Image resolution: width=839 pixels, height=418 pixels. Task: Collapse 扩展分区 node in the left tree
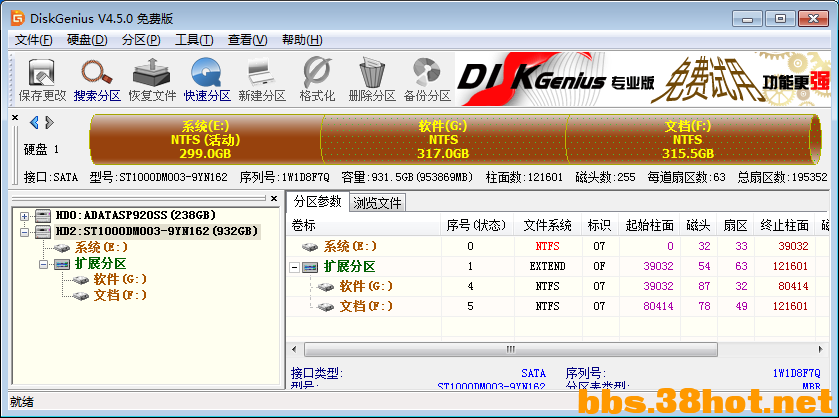tap(43, 264)
